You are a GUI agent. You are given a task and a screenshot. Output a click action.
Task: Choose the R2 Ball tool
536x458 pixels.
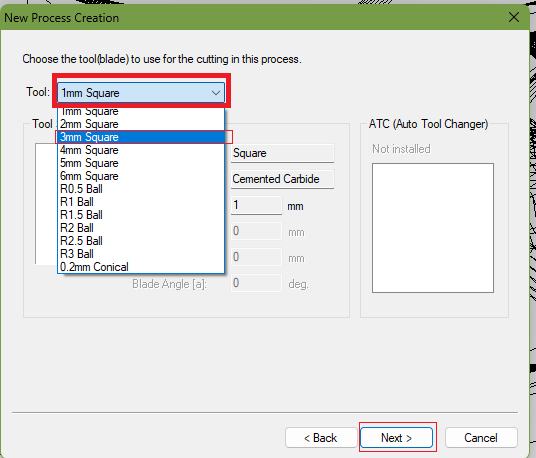tap(141, 228)
